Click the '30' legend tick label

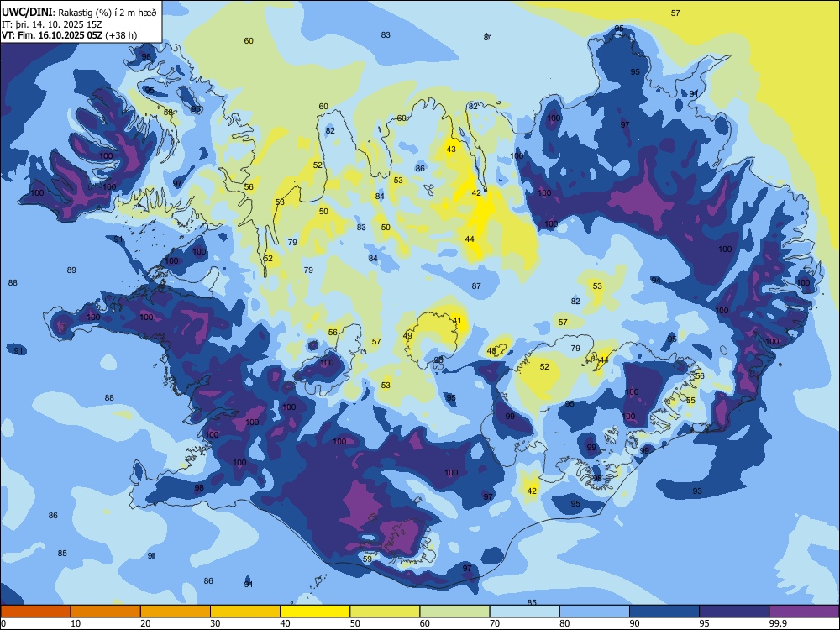tap(215, 623)
